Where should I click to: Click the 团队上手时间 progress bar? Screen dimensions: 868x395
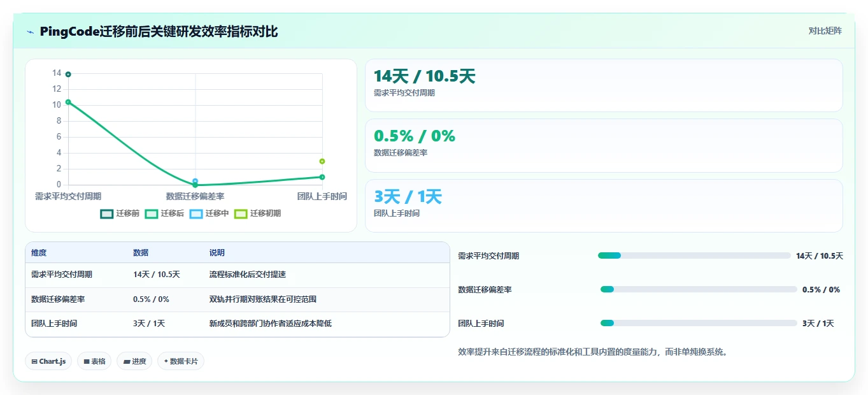click(699, 323)
